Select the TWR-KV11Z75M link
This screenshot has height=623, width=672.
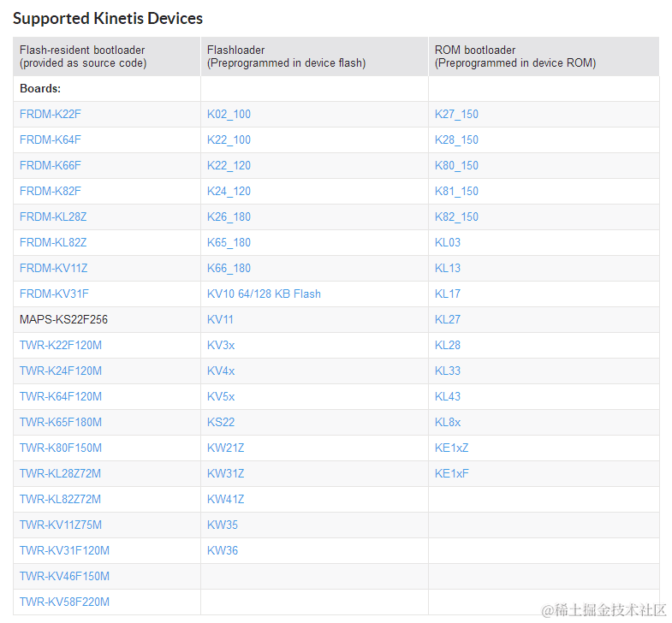click(61, 525)
